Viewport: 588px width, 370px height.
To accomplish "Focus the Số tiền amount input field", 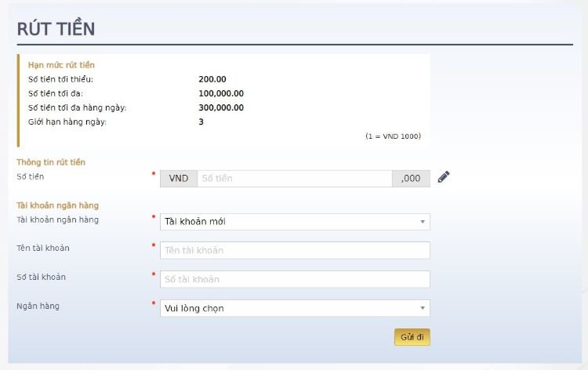I will (294, 179).
